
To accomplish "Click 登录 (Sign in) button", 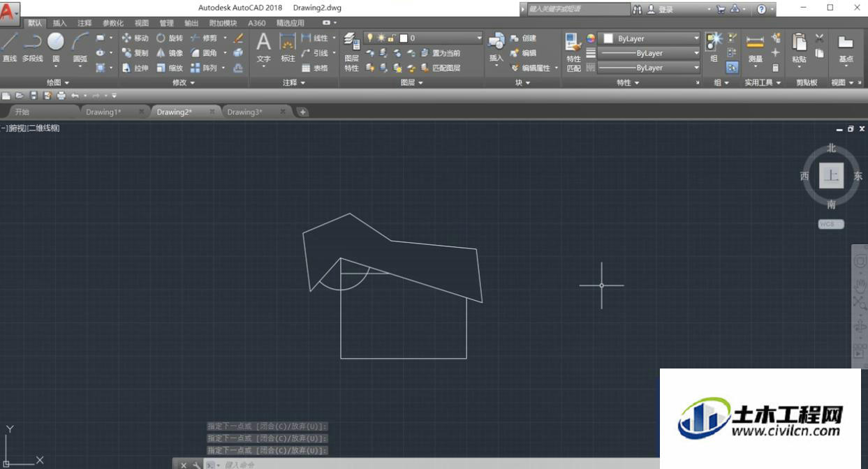I will [660, 9].
